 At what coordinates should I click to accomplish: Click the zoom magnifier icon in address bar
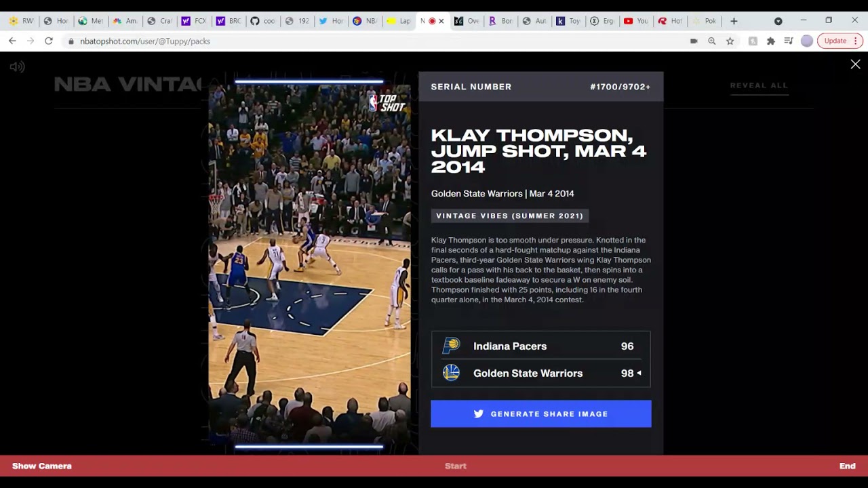tap(711, 41)
